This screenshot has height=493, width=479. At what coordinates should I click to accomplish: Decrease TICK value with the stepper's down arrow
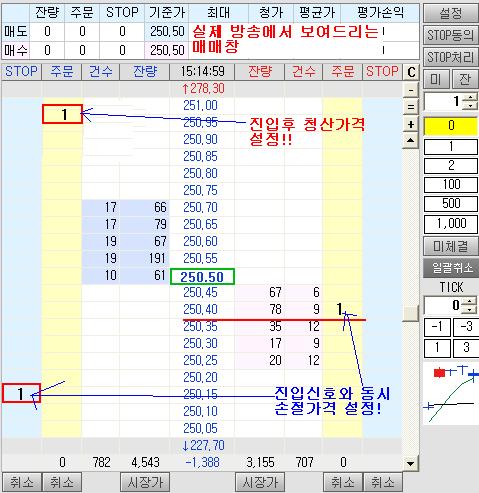point(470,310)
